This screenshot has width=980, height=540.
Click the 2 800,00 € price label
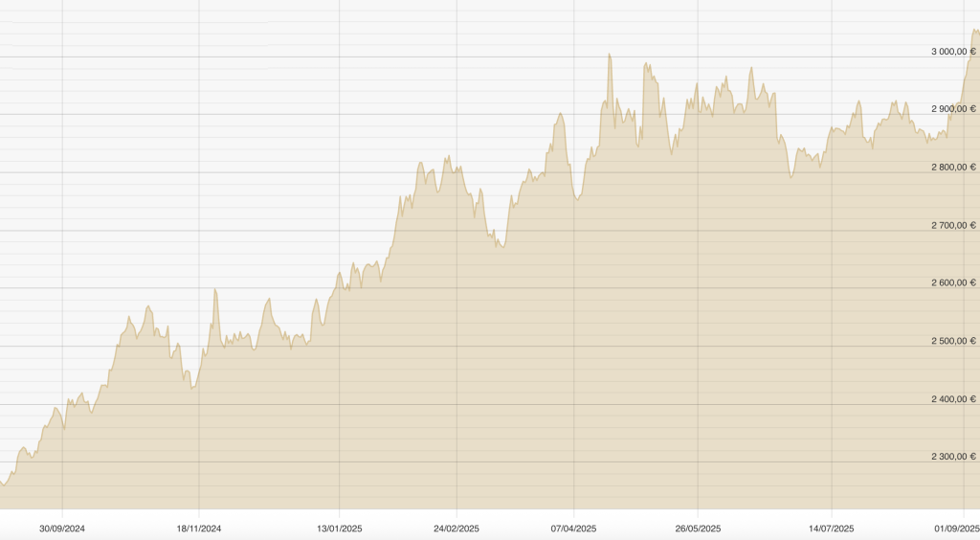pos(953,168)
